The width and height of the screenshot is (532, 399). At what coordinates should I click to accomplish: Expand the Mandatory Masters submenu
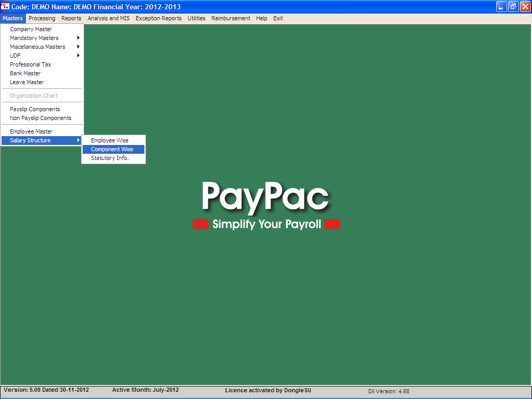point(42,38)
